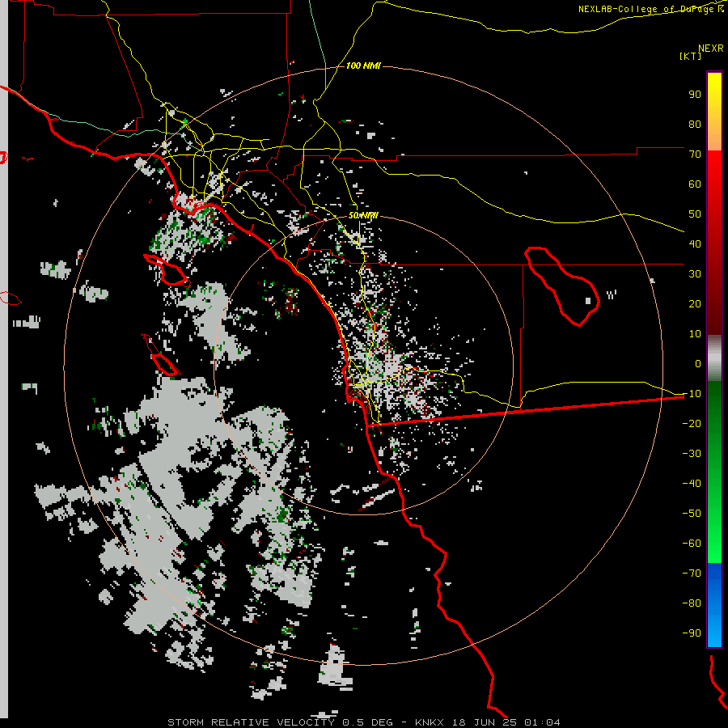Click the 100 NMI range ring label
The image size is (728, 728).
click(x=363, y=66)
